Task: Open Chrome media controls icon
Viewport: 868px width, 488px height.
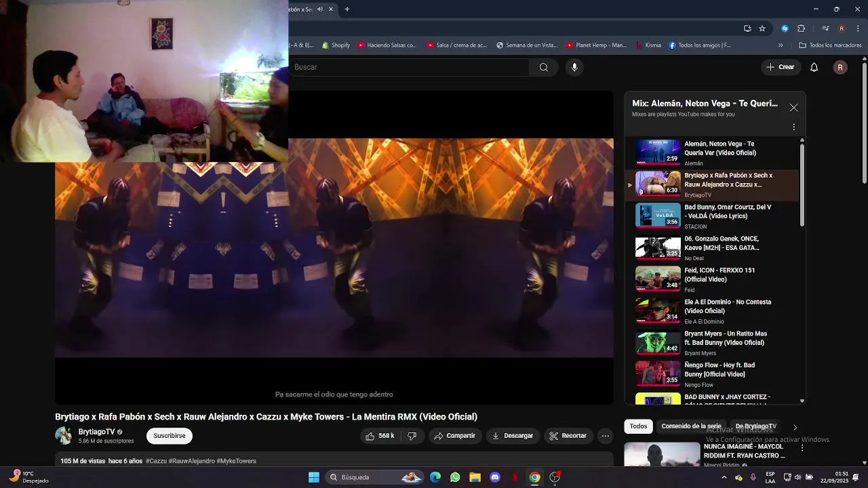Action: click(x=825, y=28)
